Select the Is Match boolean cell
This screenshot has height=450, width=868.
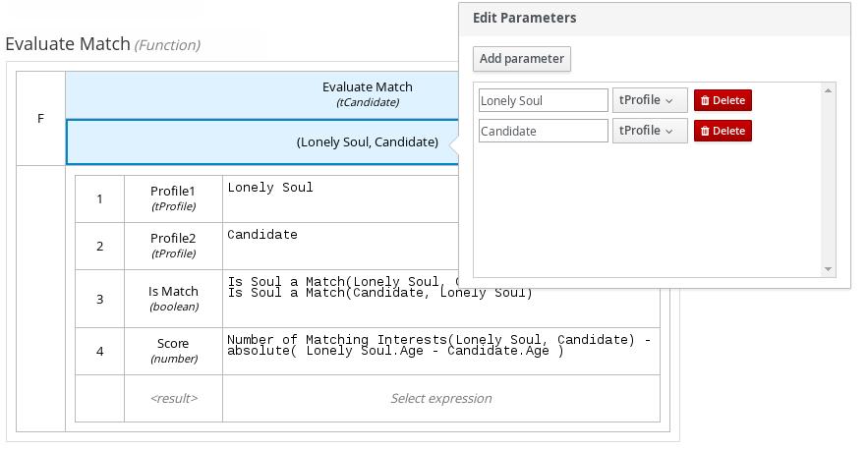[173, 299]
